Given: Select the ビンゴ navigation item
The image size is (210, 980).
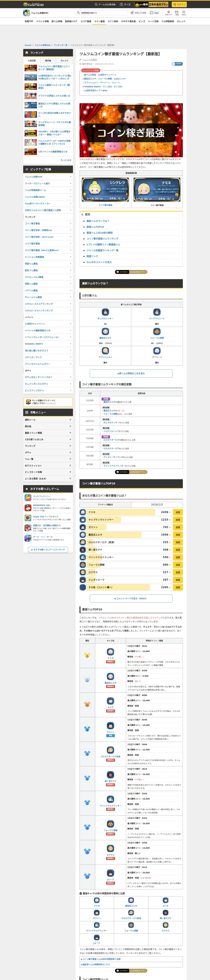Looking at the screenshot, I should pos(142,21).
